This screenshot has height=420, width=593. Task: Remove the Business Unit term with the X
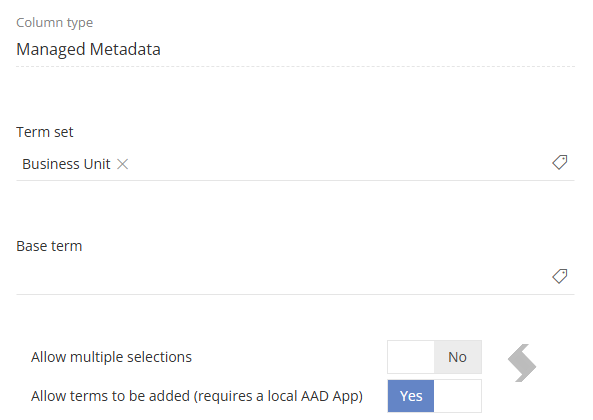pyautogui.click(x=123, y=164)
